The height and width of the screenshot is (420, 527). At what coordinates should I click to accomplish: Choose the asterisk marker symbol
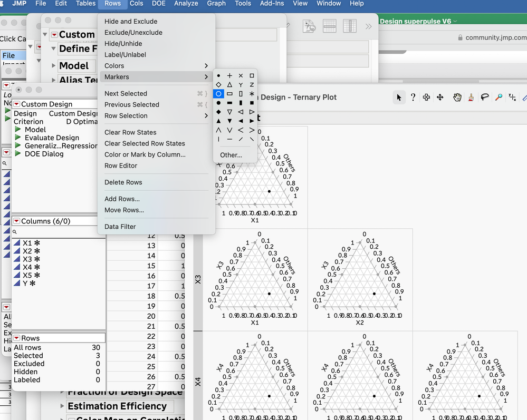coord(252,94)
